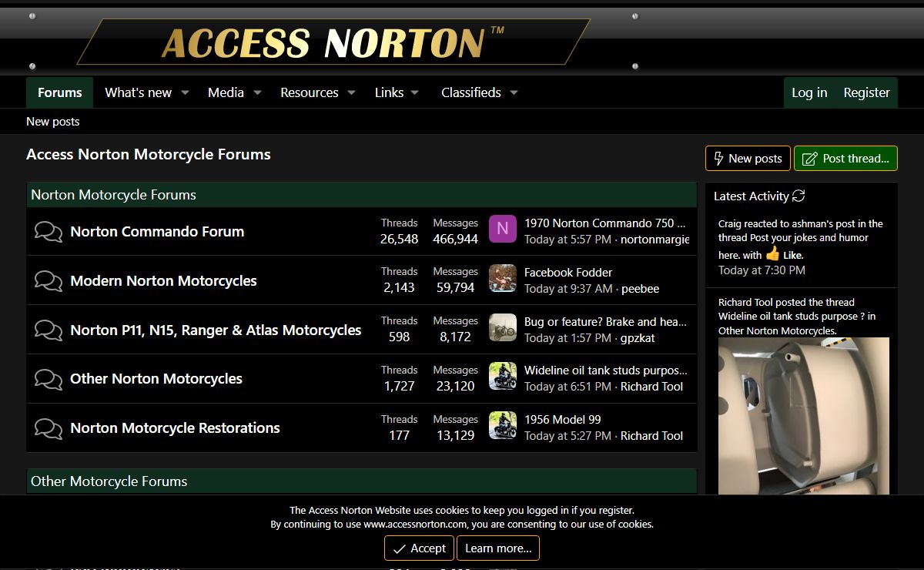Open the Bug or feature? Brake thread

(605, 322)
